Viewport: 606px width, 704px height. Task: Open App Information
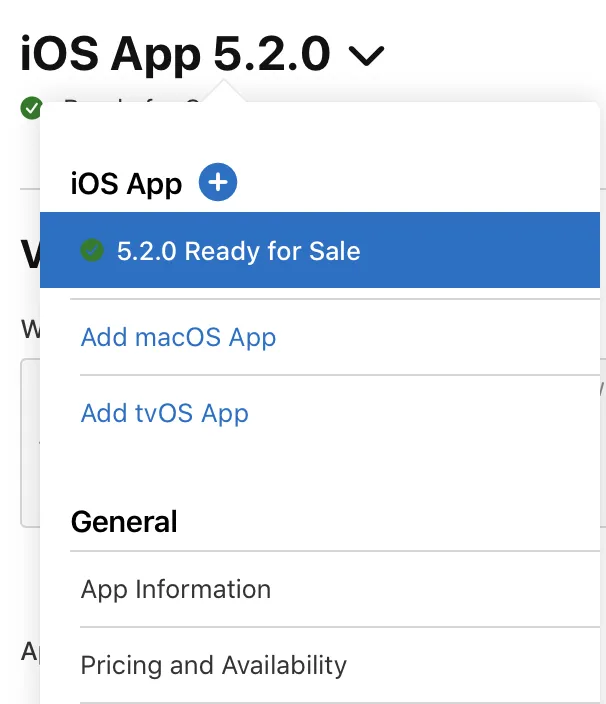[x=176, y=589]
